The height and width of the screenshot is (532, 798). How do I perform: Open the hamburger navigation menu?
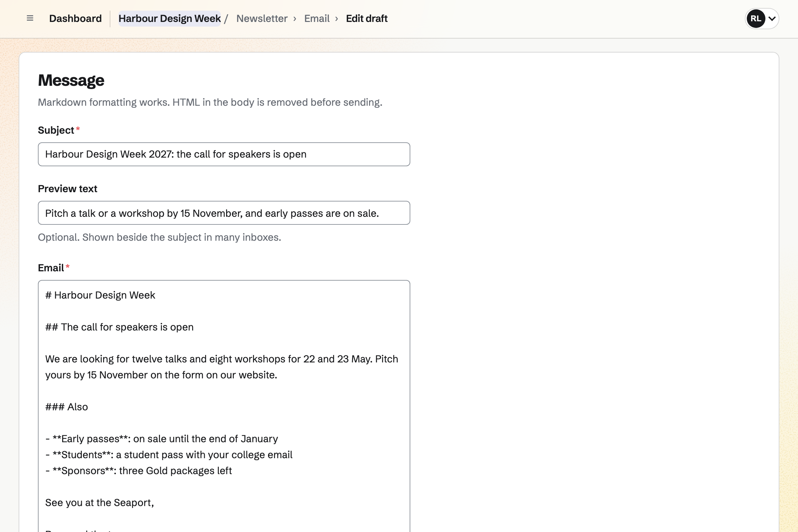point(30,18)
